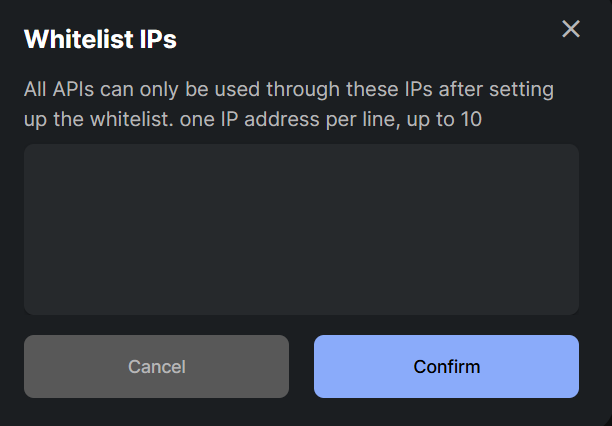Viewport: 612px width, 426px height.
Task: Dismiss the dialog using the X icon
Action: (x=571, y=29)
